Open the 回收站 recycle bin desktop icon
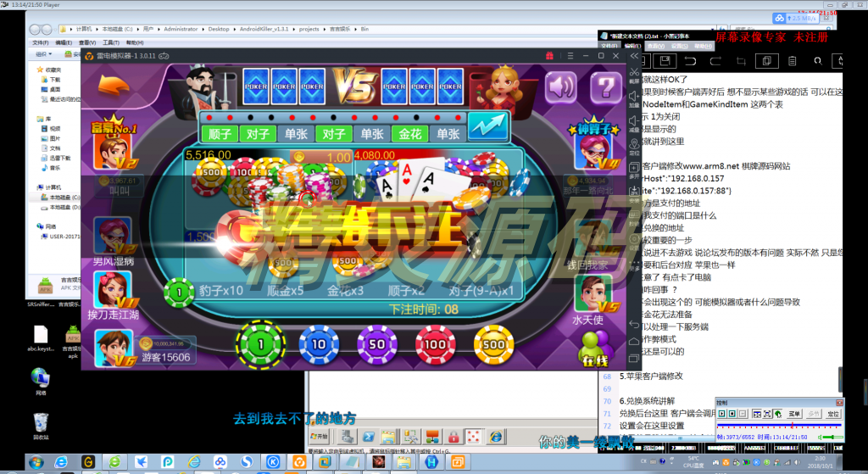Screen dimensions: 868x474 coord(41,427)
